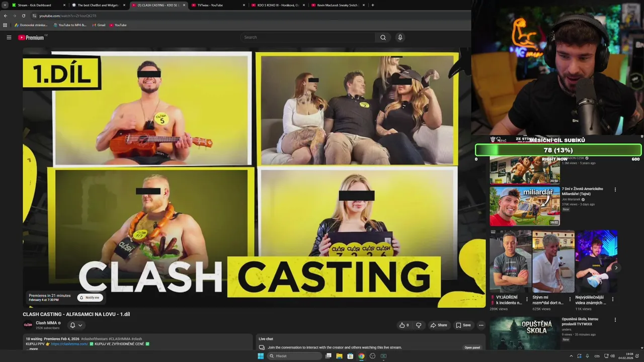
Task: Open Microsoft Store from the taskbar
Action: pyautogui.click(x=350, y=356)
